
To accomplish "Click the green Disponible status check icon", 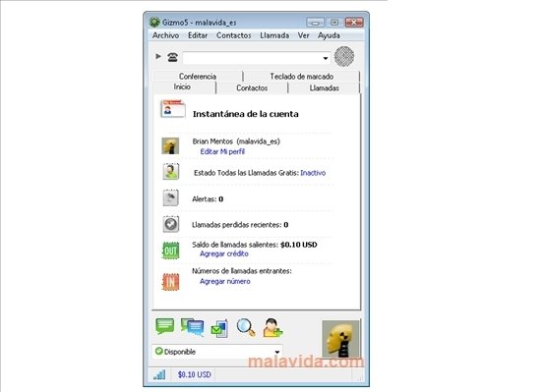I will 159,351.
